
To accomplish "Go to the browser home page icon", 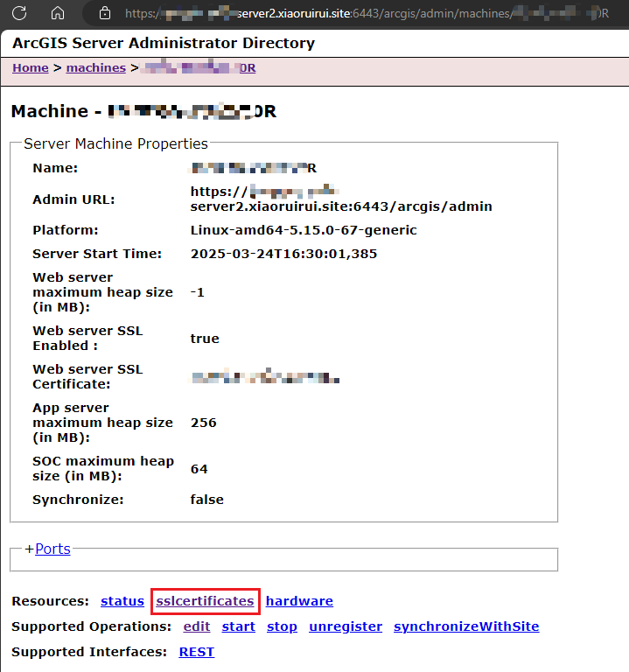I will (x=58, y=13).
